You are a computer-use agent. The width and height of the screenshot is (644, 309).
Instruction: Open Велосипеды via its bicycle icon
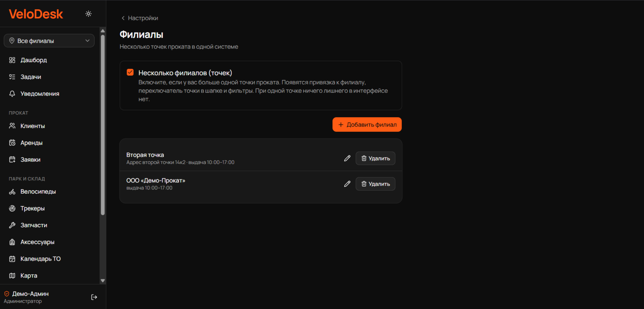(x=12, y=192)
